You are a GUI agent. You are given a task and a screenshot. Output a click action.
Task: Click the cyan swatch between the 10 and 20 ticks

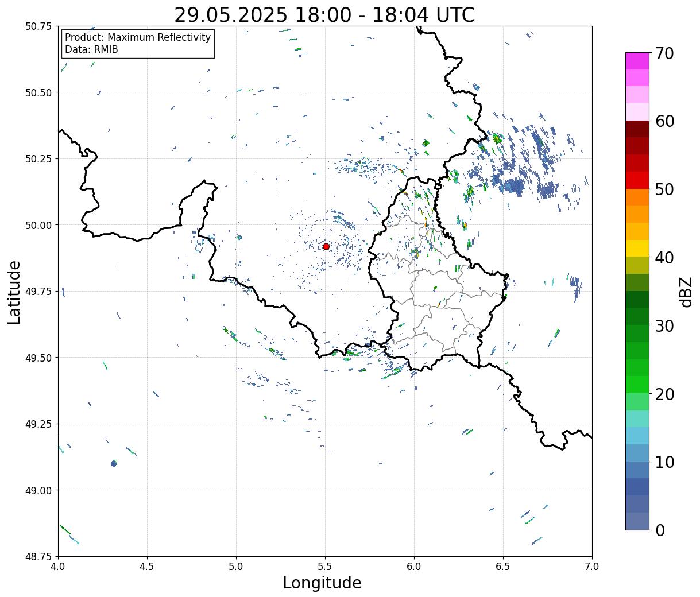[637, 436]
